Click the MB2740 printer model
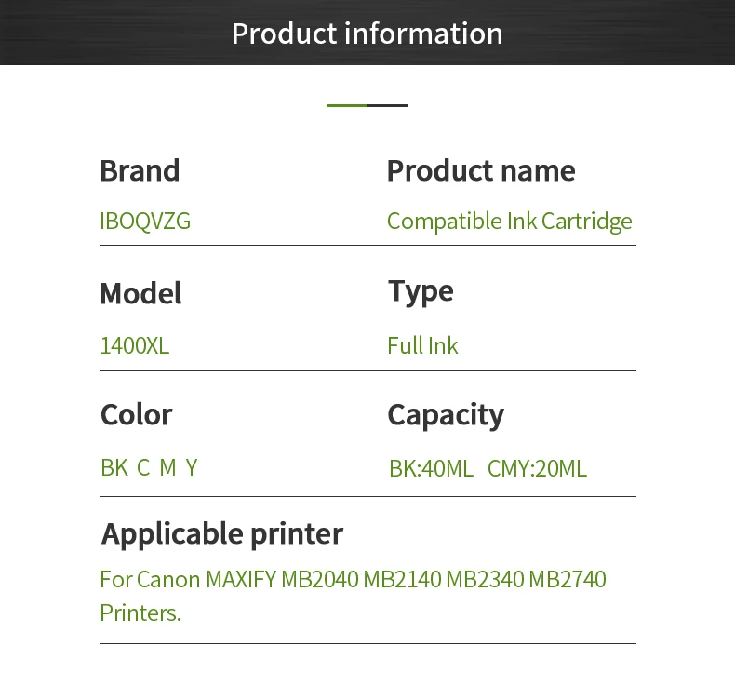The height and width of the screenshot is (700, 735). 568,579
